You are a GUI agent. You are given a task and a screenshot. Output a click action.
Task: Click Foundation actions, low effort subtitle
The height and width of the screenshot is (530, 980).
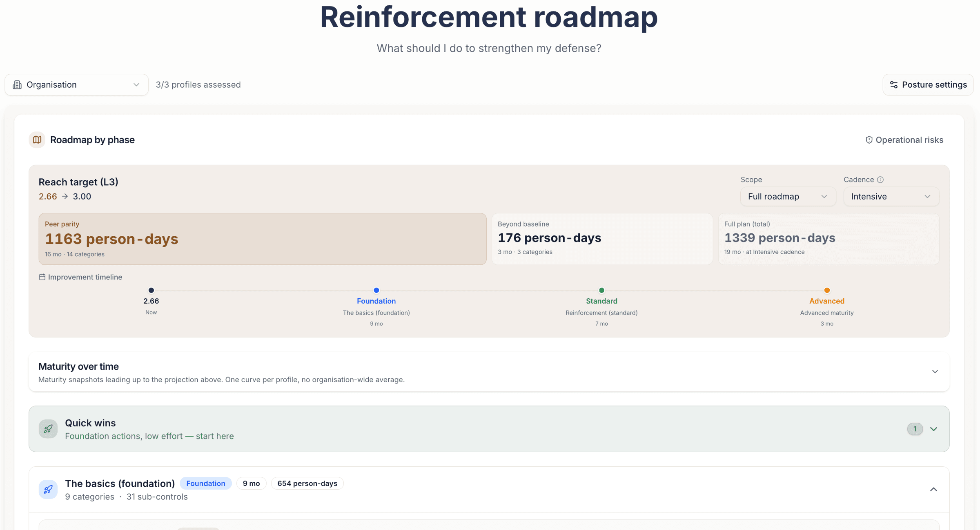(149, 436)
